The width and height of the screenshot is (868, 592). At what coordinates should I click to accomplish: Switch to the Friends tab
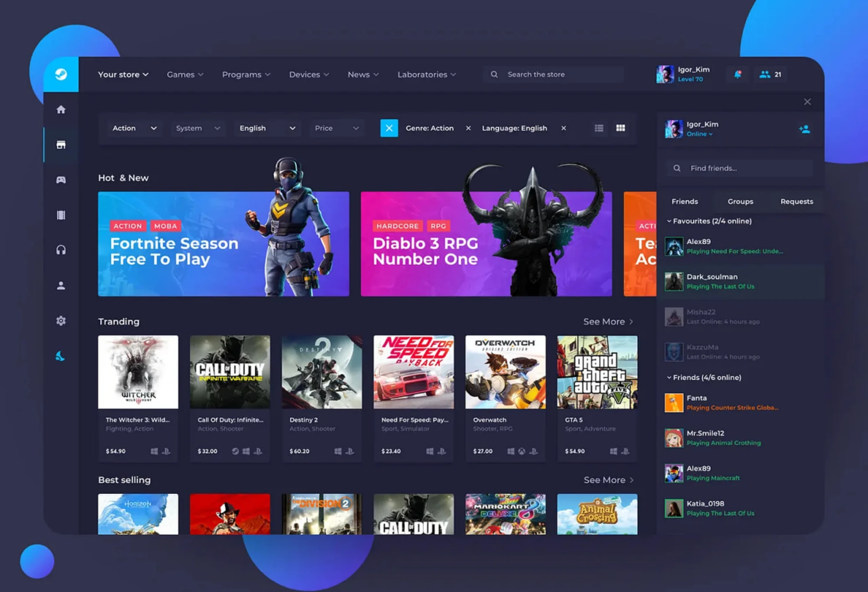tap(685, 202)
